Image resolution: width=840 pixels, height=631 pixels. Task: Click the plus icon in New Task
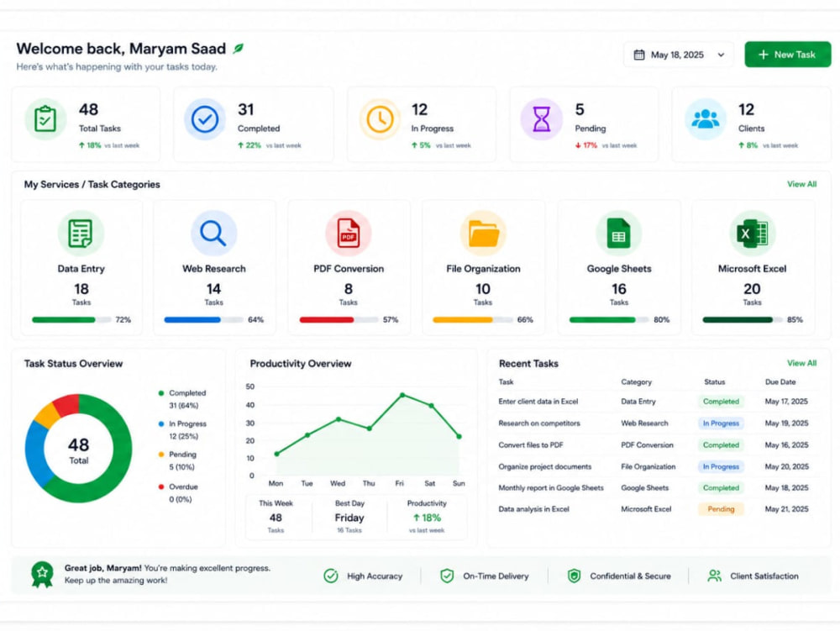(x=764, y=55)
